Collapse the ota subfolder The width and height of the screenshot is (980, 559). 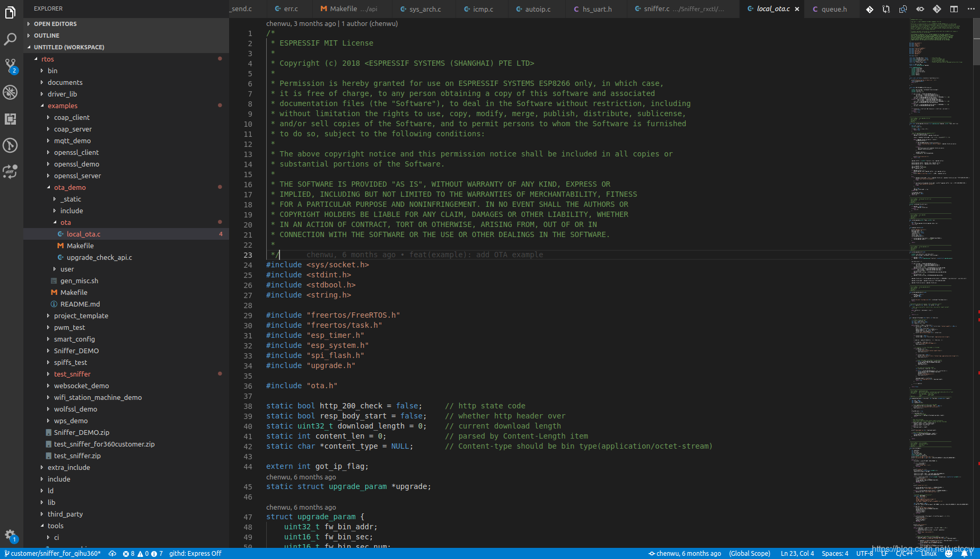click(126, 222)
